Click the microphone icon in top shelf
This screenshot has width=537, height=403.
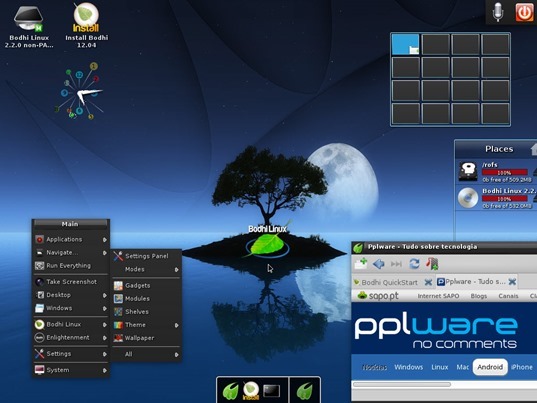tap(498, 12)
